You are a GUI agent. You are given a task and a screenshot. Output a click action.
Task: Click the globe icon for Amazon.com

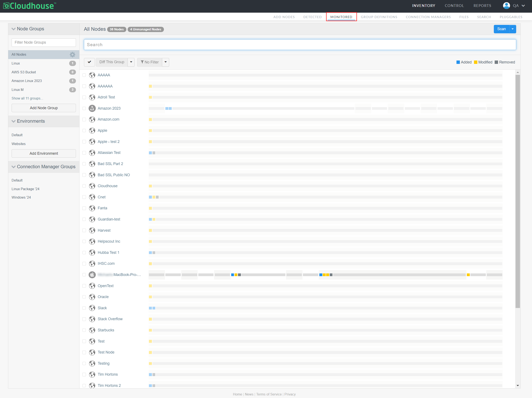pos(92,120)
